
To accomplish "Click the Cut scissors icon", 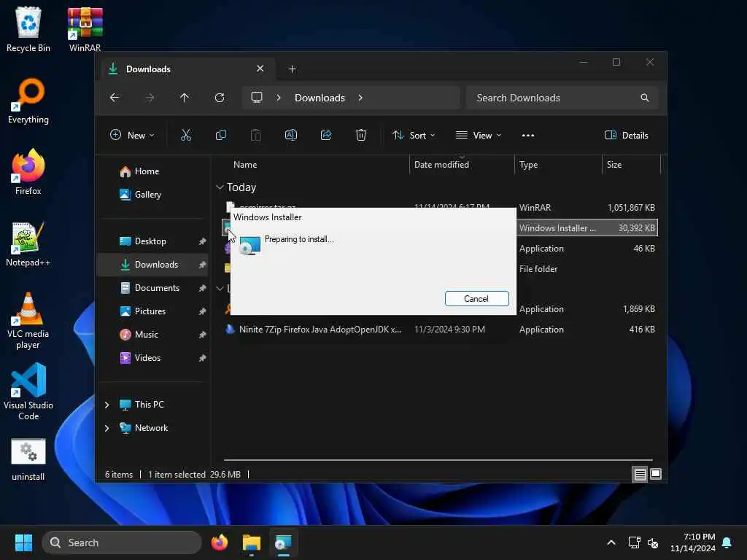I will pos(186,135).
